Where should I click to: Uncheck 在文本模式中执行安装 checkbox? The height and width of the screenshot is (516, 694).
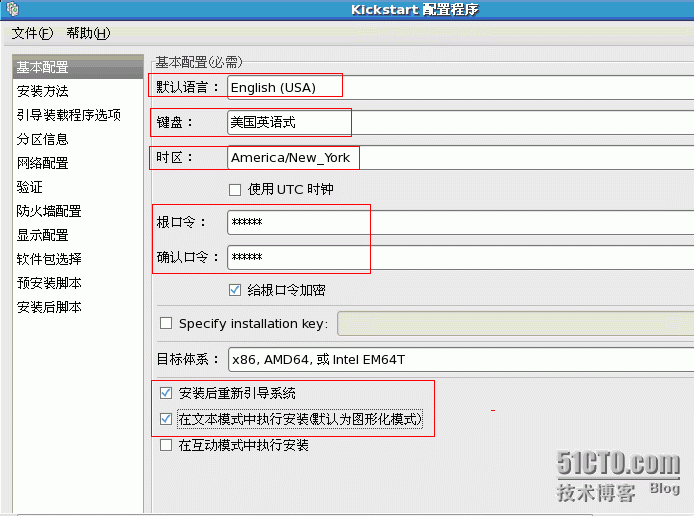coord(166,419)
